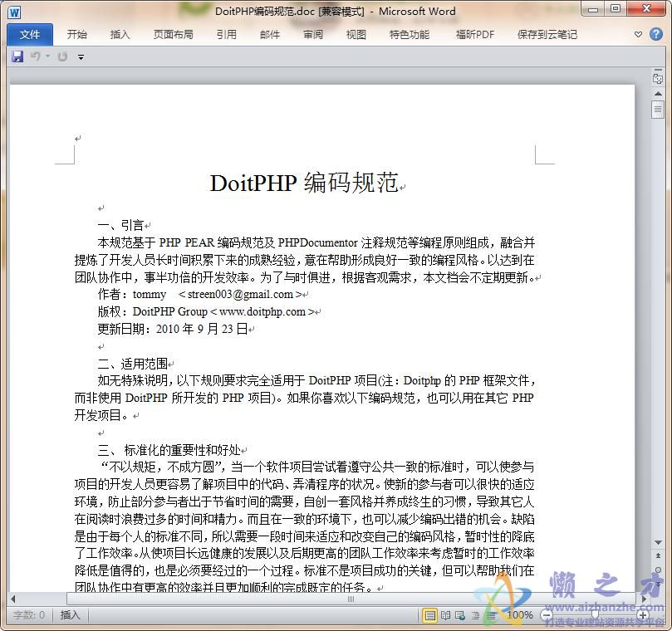The width and height of the screenshot is (672, 631).
Task: Click the word PHPDocumentor in the first paragraph
Action: click(317, 242)
